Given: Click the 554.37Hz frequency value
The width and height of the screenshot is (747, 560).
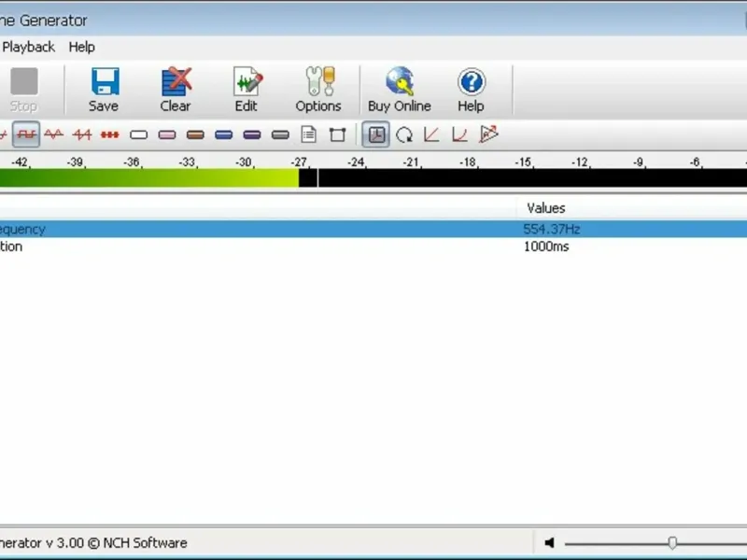Looking at the screenshot, I should coord(552,229).
